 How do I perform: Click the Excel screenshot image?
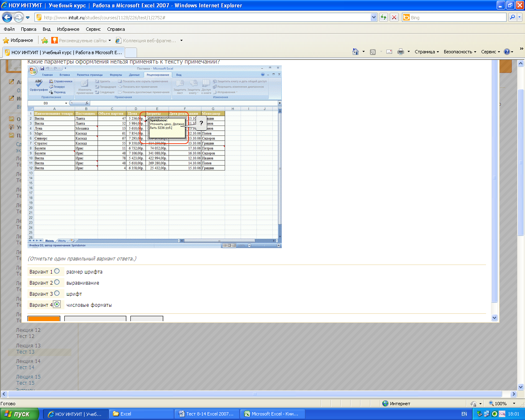coord(155,156)
